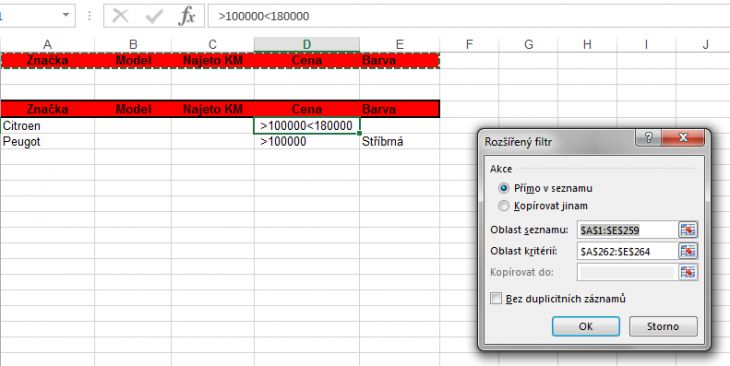Open Insert Function via the fx icon
The height and width of the screenshot is (366, 730).
coord(187,16)
